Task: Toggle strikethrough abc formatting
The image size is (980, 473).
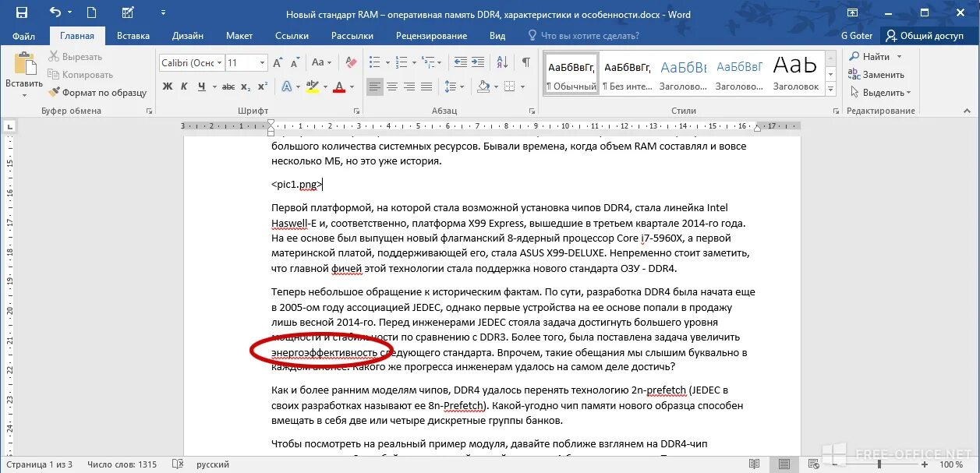Action: point(228,86)
